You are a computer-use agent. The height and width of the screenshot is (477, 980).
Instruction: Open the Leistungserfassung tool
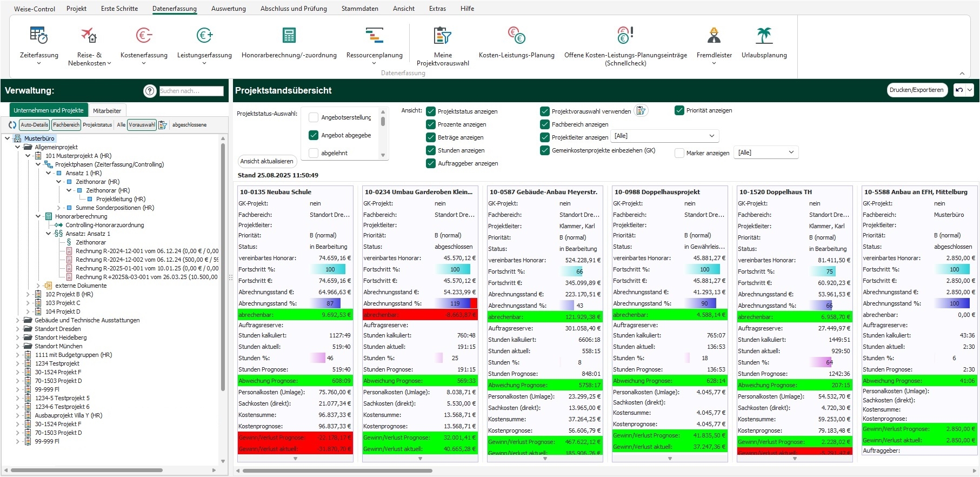click(x=204, y=45)
